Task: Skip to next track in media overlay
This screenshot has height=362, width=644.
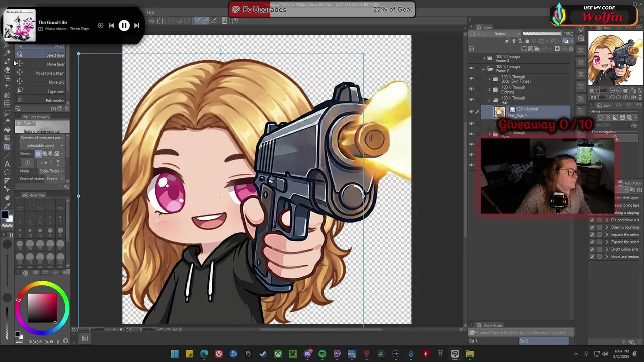Action: click(137, 25)
